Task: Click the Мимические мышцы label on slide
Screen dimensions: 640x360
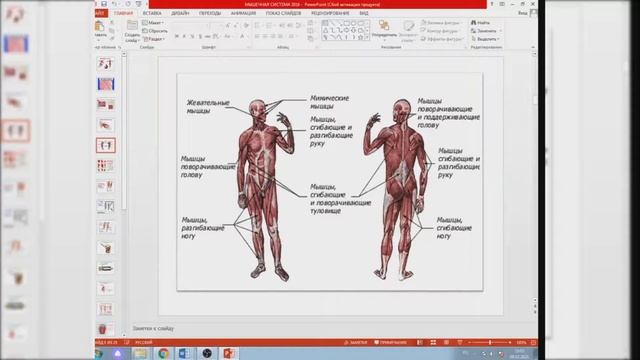Action: [329, 102]
